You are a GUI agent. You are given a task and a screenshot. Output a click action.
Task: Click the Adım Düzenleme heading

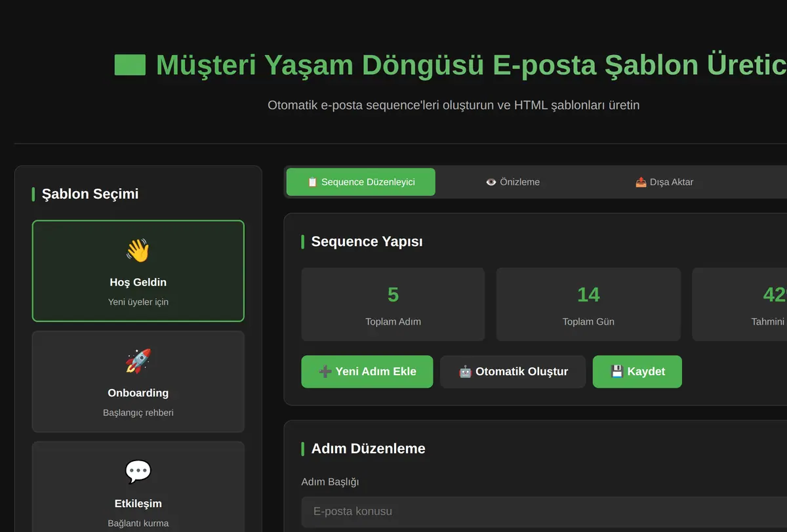[x=368, y=449]
